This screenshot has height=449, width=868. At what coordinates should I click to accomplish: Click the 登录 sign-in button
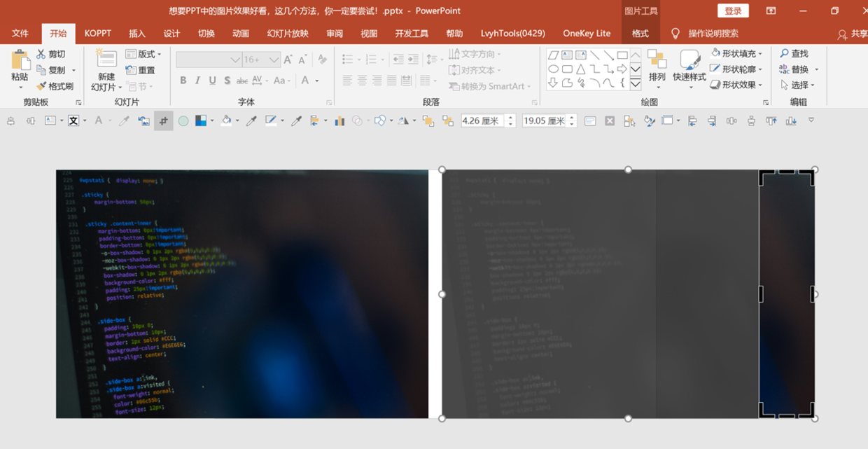click(733, 11)
